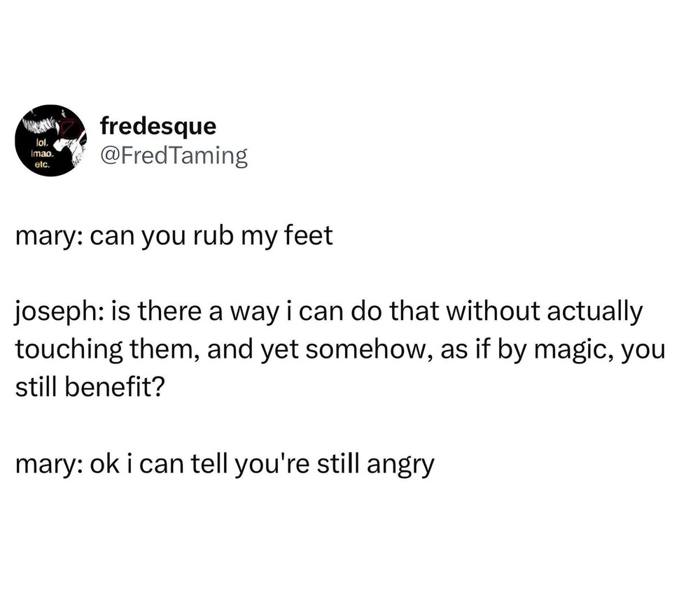Click the fredesque profile avatar
Image resolution: width=700 pixels, height=595 pixels.
(45, 141)
